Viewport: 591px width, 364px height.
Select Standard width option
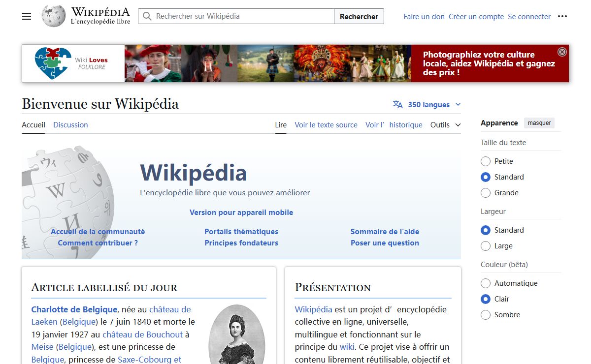pos(486,230)
